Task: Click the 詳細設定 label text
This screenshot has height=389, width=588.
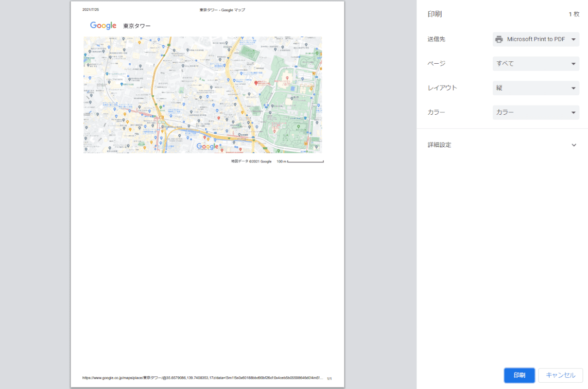Action: coord(439,145)
